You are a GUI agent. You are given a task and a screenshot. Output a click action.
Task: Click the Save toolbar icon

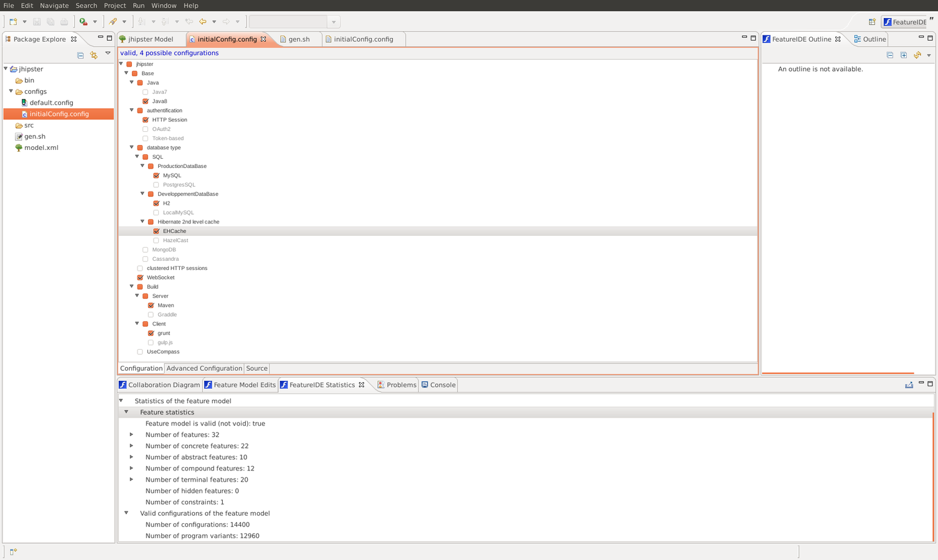[37, 22]
